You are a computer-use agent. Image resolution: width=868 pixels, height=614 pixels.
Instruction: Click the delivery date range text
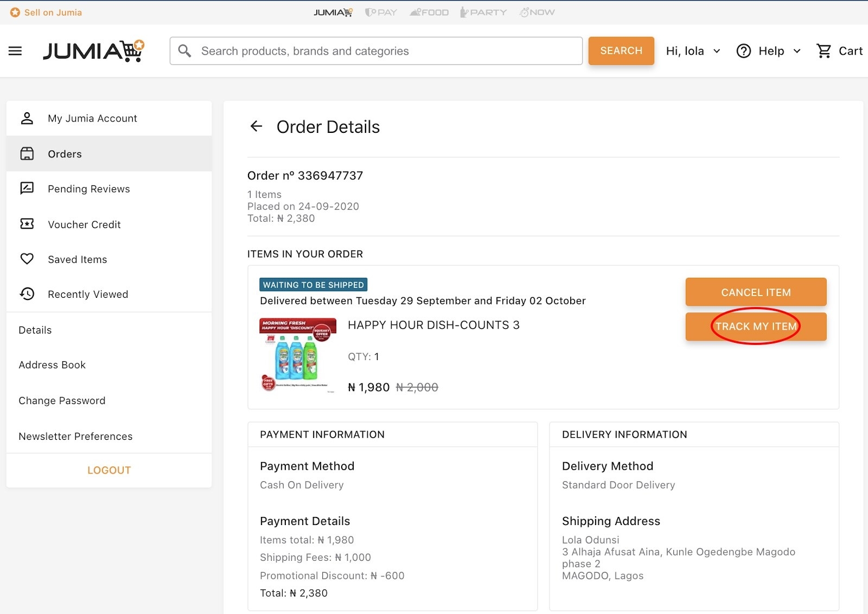coord(423,300)
